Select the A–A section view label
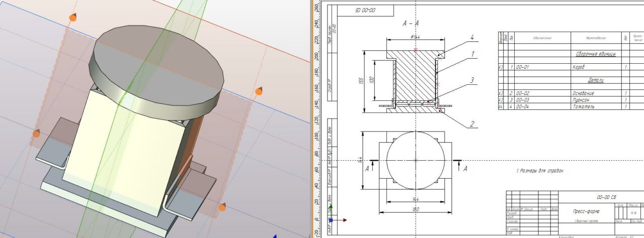 [x=412, y=24]
